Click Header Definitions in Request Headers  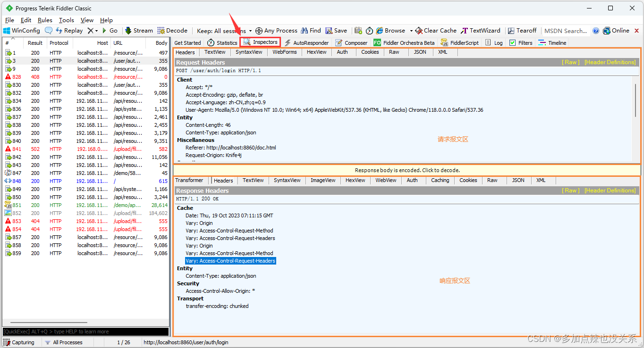pos(610,62)
